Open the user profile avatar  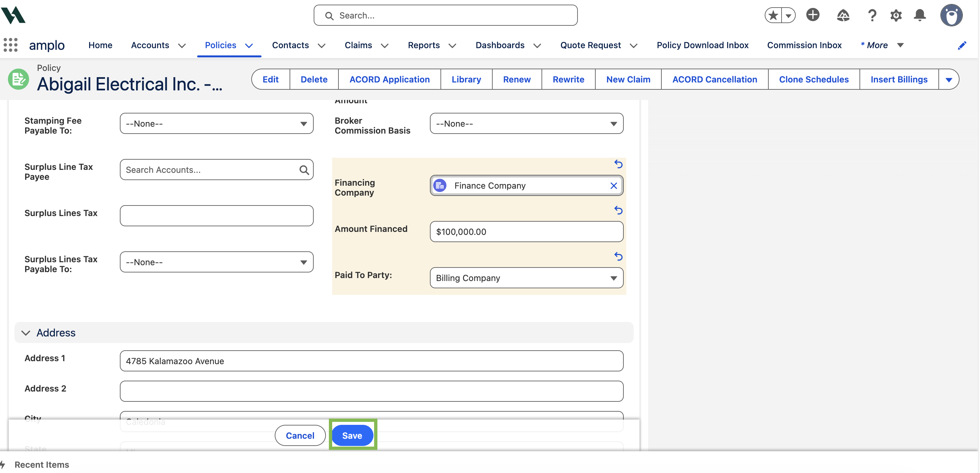pos(952,15)
